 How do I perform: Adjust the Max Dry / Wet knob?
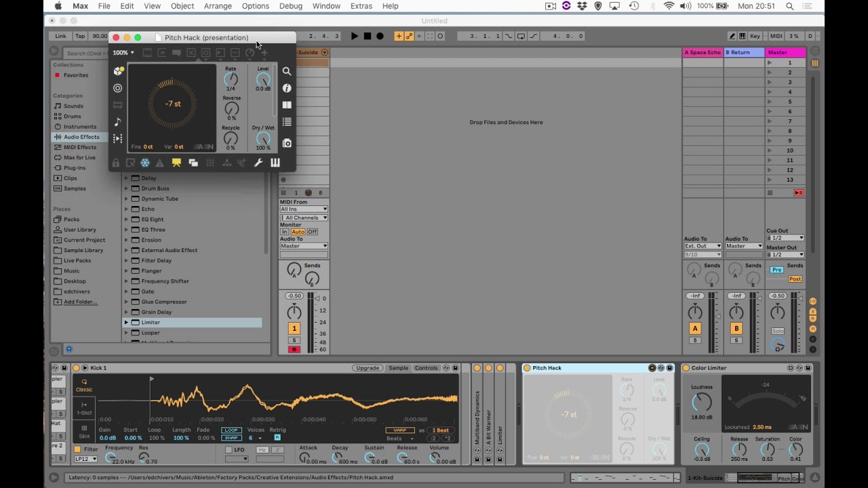(263, 138)
